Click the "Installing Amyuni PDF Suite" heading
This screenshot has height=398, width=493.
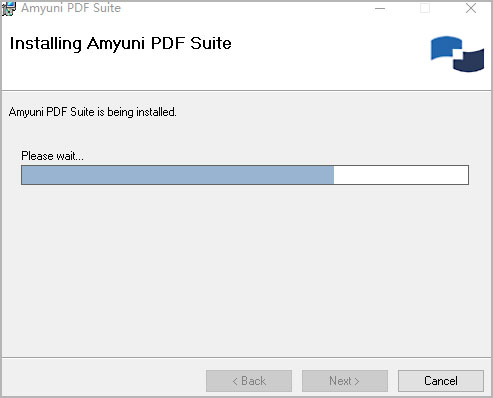coord(120,43)
